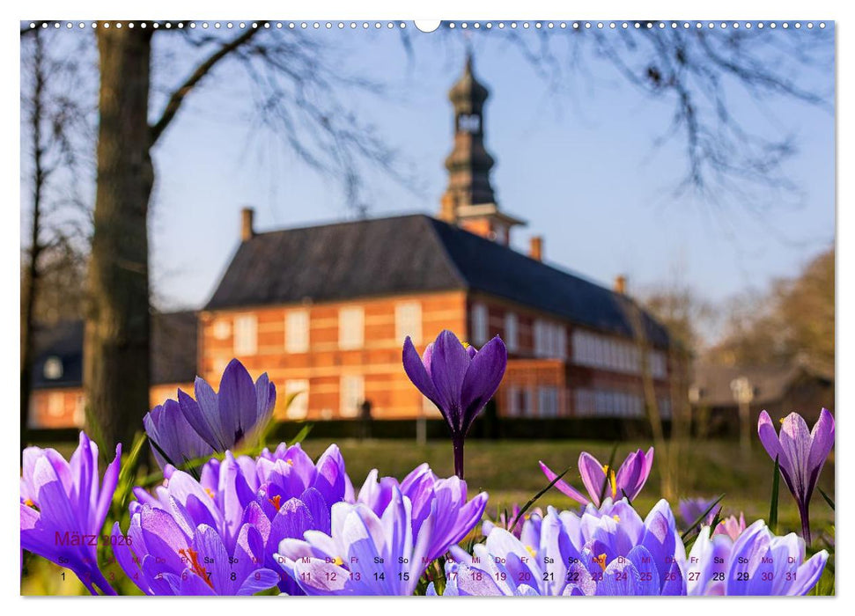
Task: Select date 1 under the So column
Action: click(63, 576)
